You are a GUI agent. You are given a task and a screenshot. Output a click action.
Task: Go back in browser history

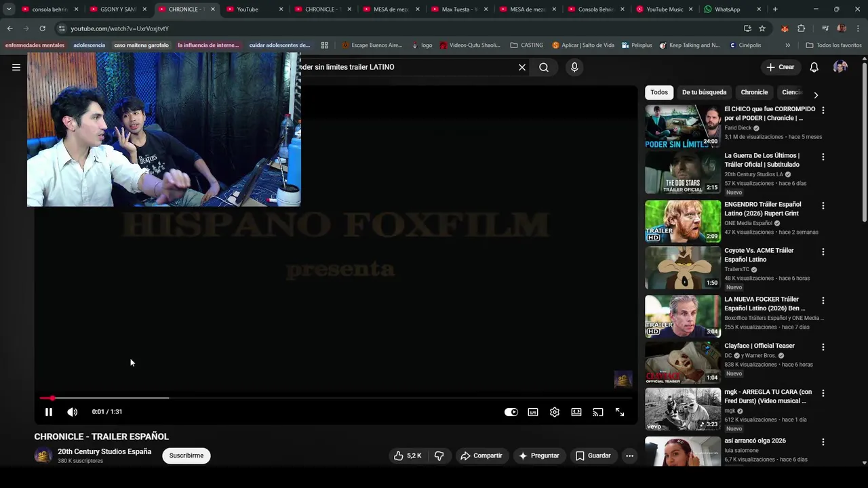[x=9, y=28]
